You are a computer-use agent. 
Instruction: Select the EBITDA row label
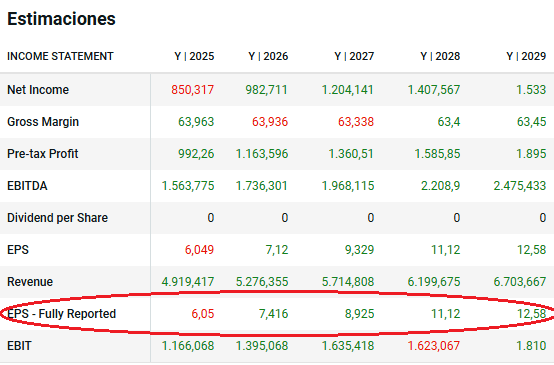(27, 186)
